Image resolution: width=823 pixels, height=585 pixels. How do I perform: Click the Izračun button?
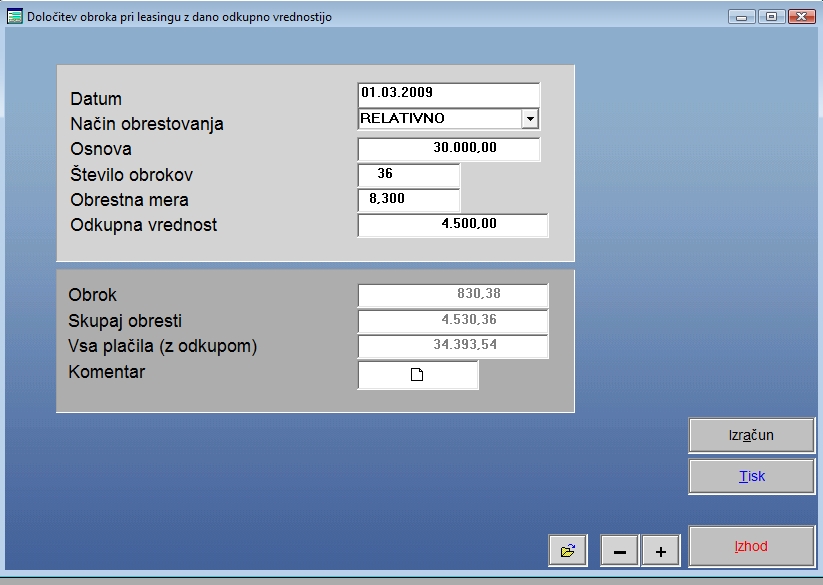click(751, 435)
